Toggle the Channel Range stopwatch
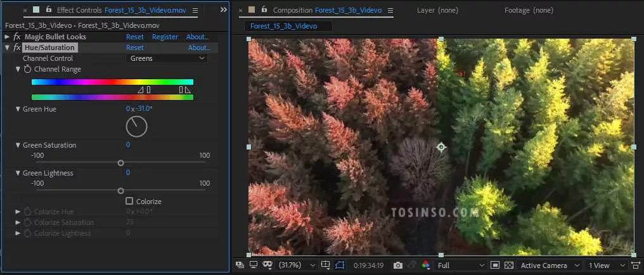This screenshot has width=644, height=275. click(x=27, y=69)
